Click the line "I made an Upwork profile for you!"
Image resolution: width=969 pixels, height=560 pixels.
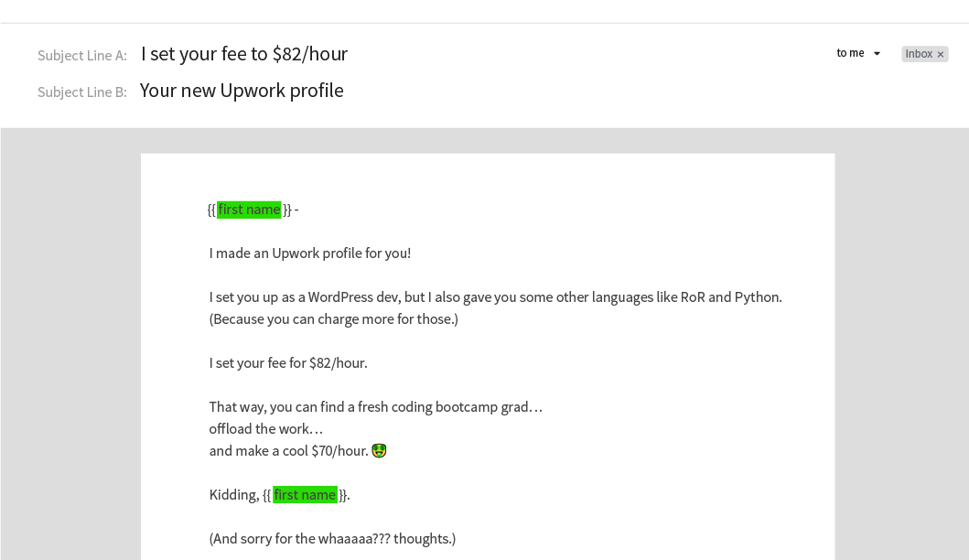[x=310, y=253]
